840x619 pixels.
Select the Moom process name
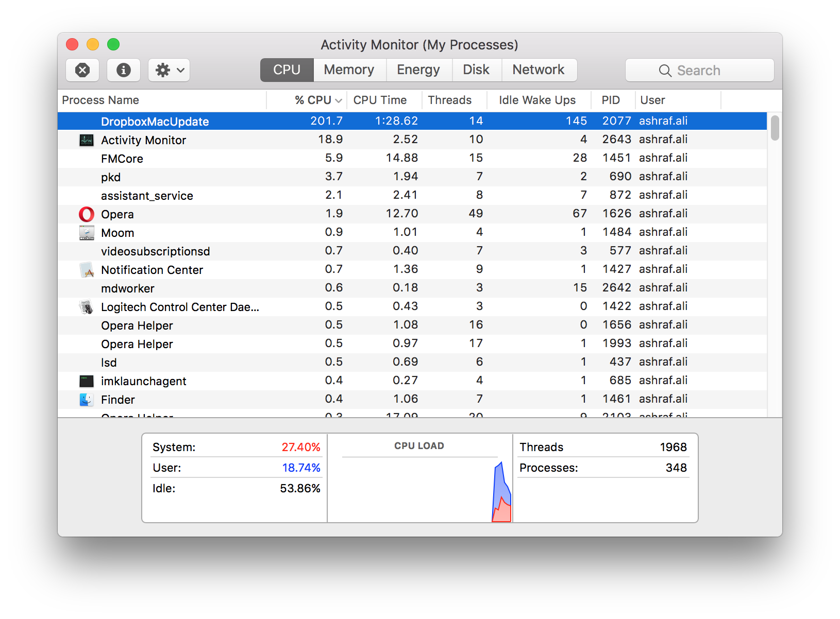(x=117, y=233)
